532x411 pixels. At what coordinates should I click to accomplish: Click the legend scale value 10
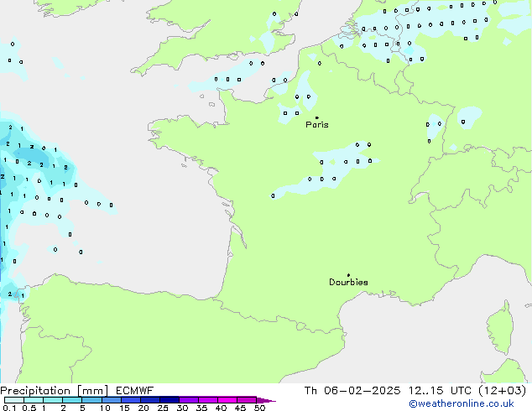(105, 408)
